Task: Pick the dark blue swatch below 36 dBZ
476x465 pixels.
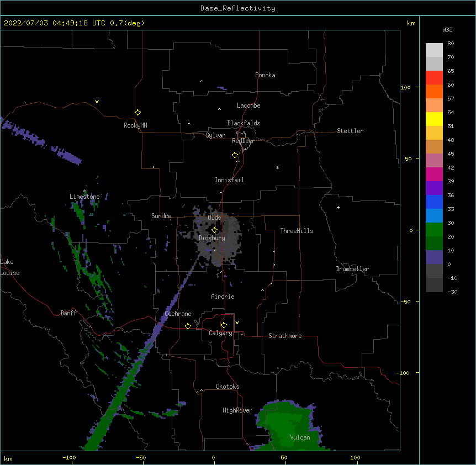Action: click(x=434, y=202)
